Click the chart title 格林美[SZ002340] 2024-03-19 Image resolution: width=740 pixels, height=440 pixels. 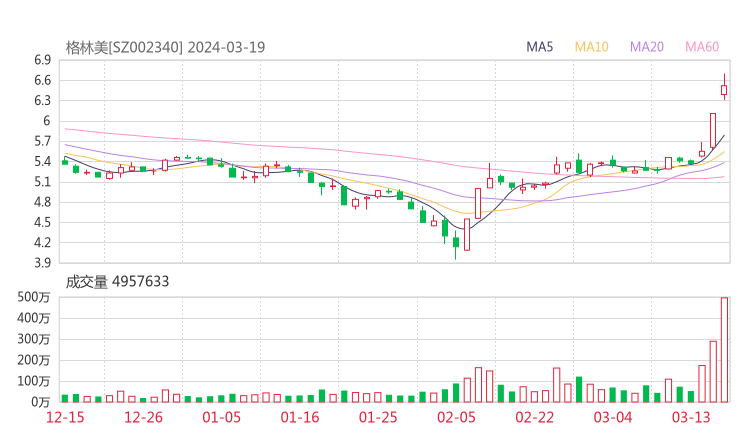[165, 47]
